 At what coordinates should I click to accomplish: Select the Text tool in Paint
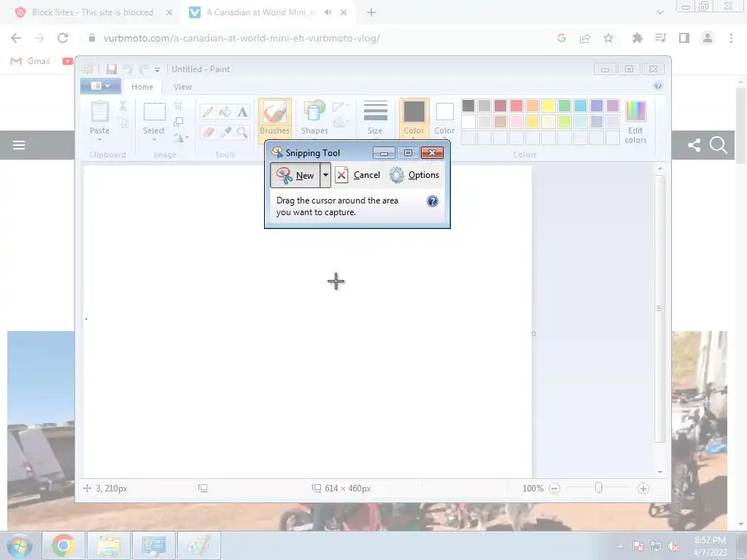[242, 112]
